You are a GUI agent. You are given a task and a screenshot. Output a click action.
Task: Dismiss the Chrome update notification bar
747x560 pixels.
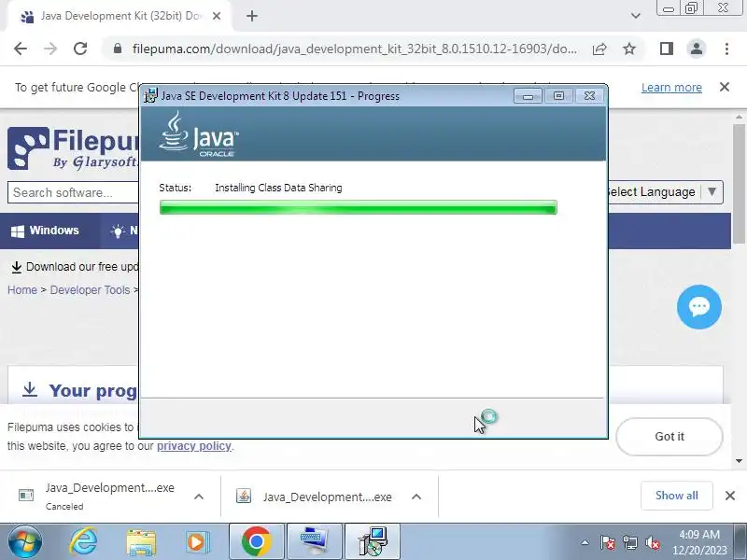click(x=725, y=87)
